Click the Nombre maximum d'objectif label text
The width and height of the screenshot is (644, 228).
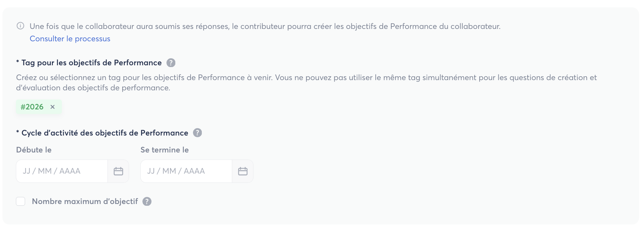tap(85, 202)
